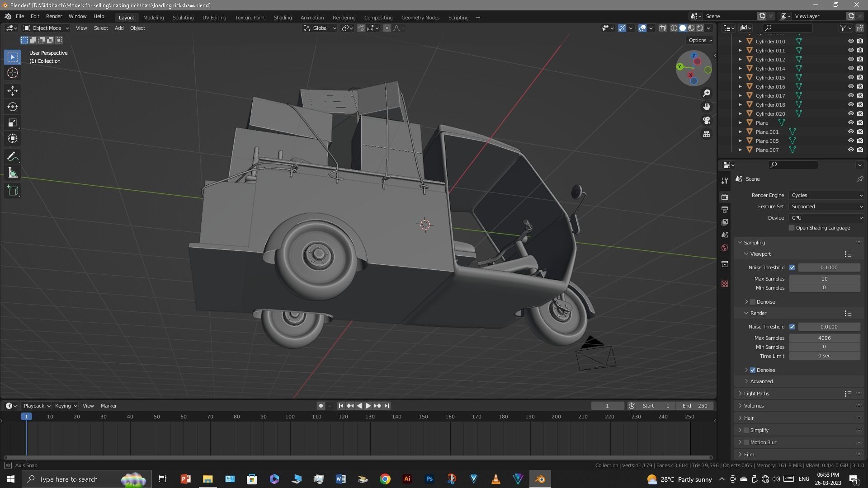Image resolution: width=868 pixels, height=488 pixels.
Task: Open the Add menu in viewport header
Action: coord(119,28)
